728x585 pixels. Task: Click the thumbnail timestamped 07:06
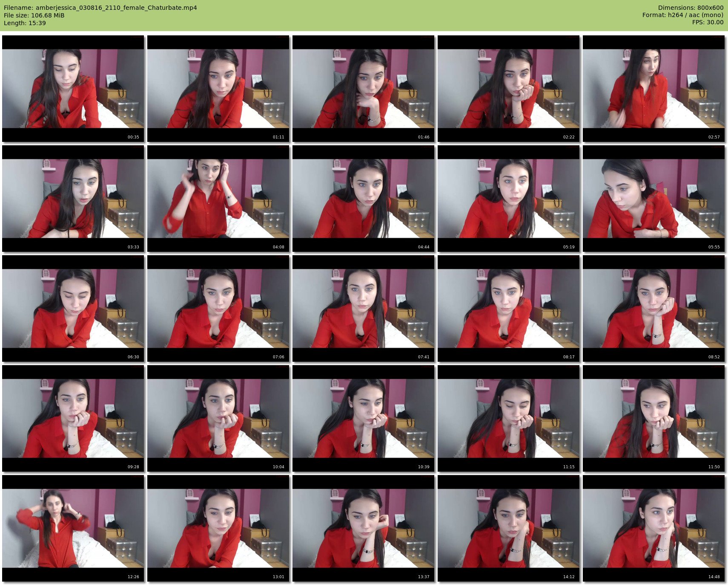218,308
